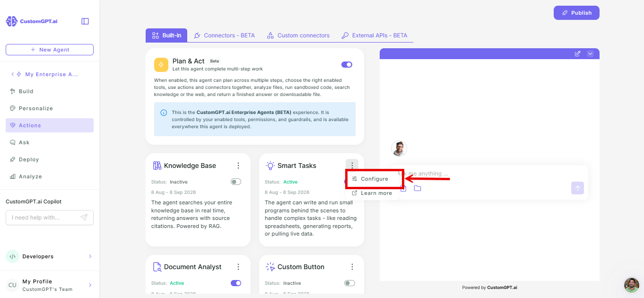
Task: Toggle Custom Button status switch
Action: tap(349, 283)
